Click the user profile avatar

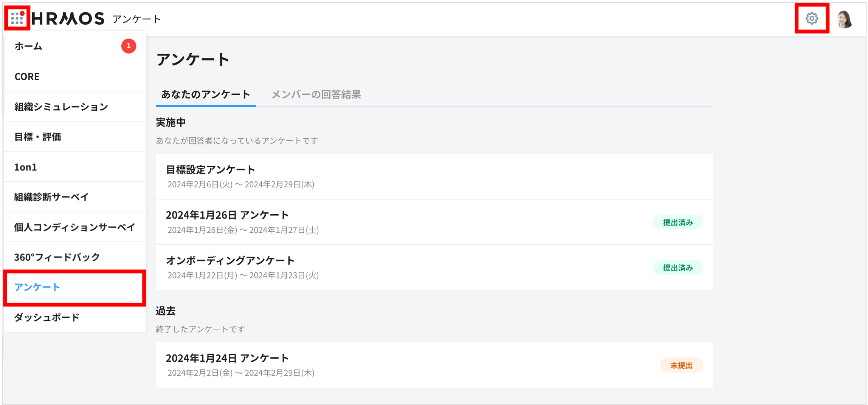point(844,19)
